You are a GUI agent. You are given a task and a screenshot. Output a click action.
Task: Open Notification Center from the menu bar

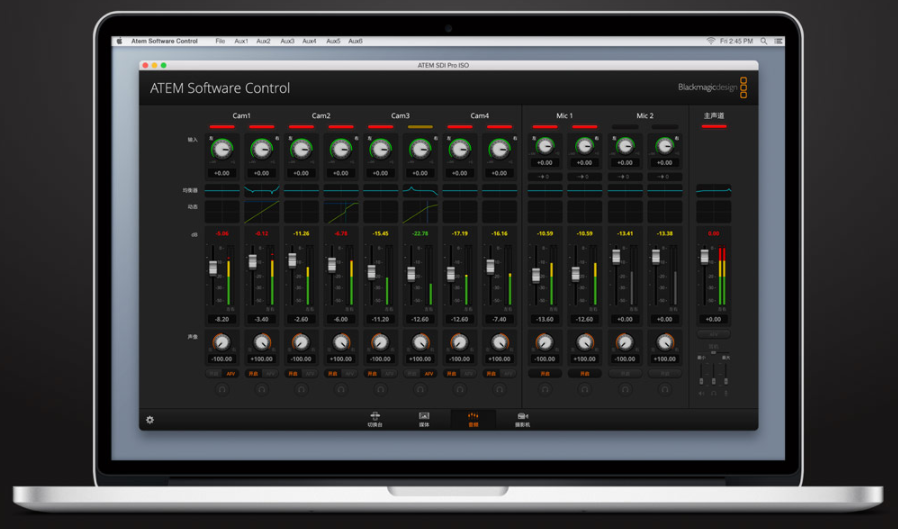778,41
